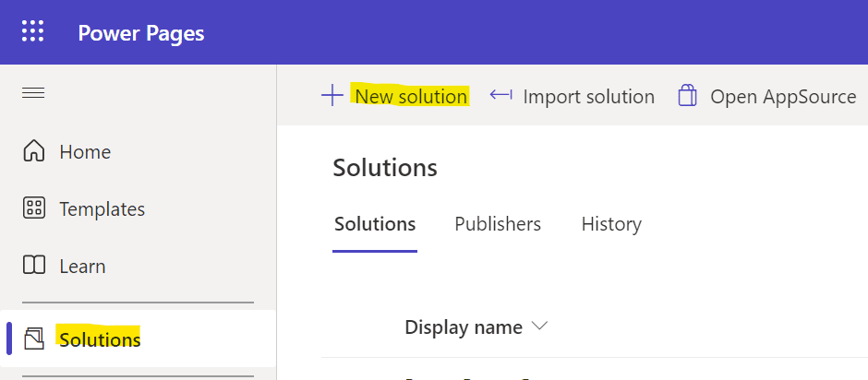Click the AppSource shopping bag icon
The width and height of the screenshot is (868, 380).
click(x=687, y=95)
